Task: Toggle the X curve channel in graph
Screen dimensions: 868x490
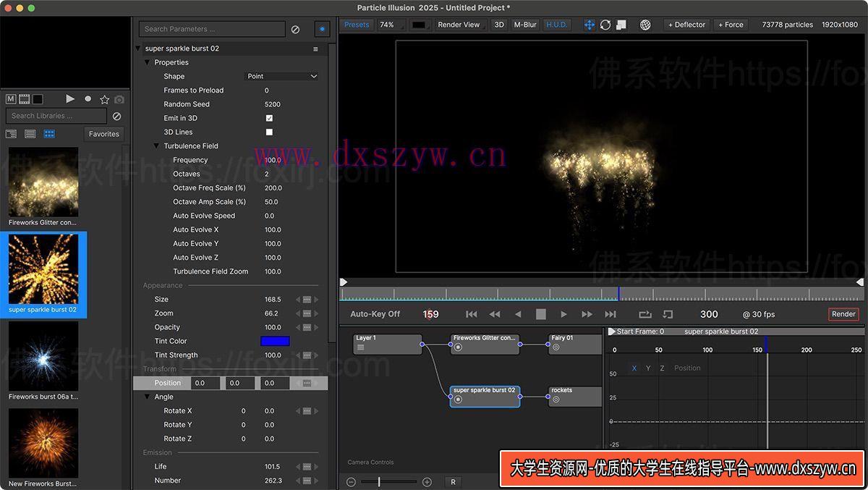Action: point(634,368)
